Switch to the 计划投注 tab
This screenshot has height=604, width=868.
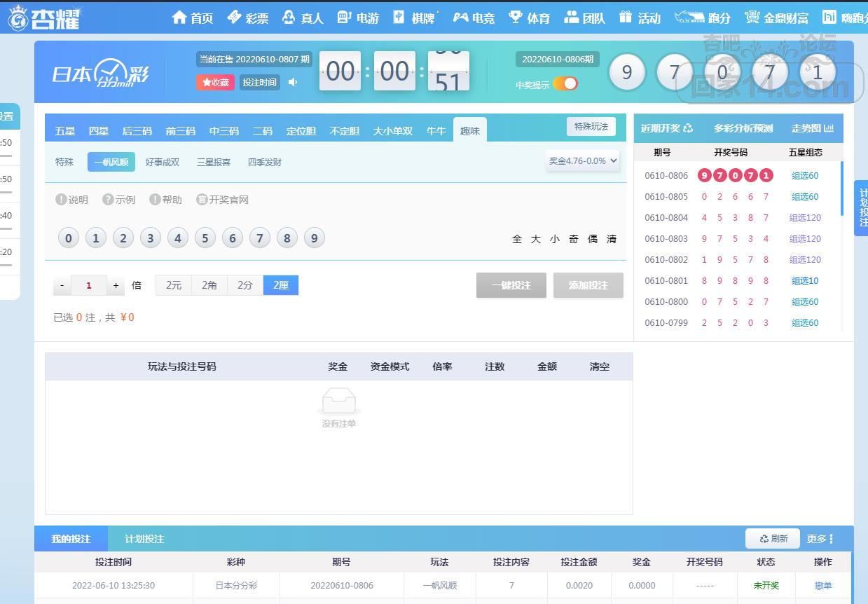click(144, 539)
